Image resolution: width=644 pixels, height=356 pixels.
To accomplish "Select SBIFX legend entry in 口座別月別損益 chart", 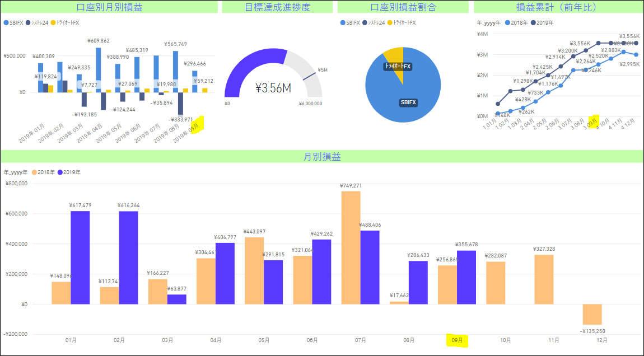I will pos(12,22).
